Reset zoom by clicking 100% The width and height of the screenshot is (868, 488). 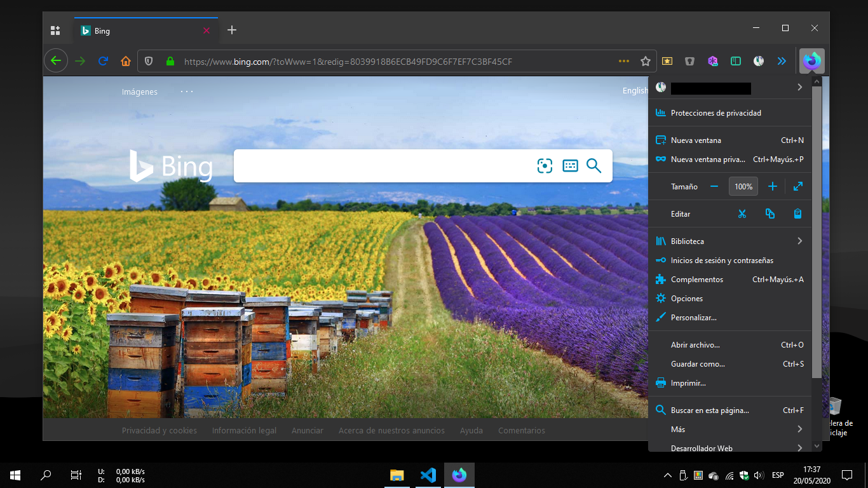(743, 187)
